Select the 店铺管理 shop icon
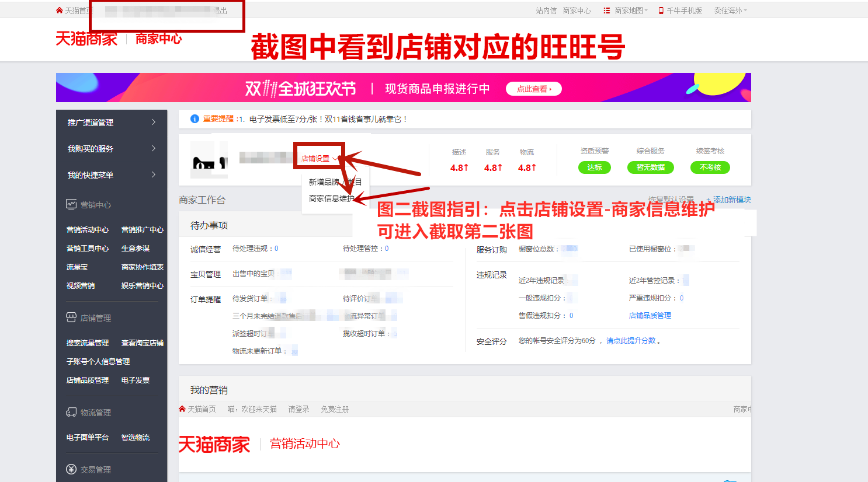The height and width of the screenshot is (482, 868). tap(71, 317)
